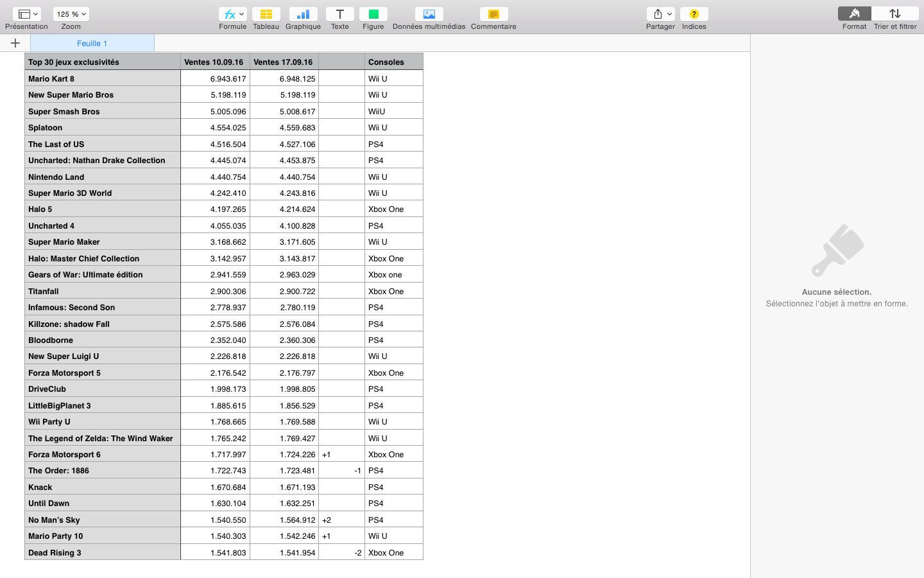Image resolution: width=924 pixels, height=578 pixels.
Task: Select Xbox One console for Titanfall
Action: coord(394,291)
